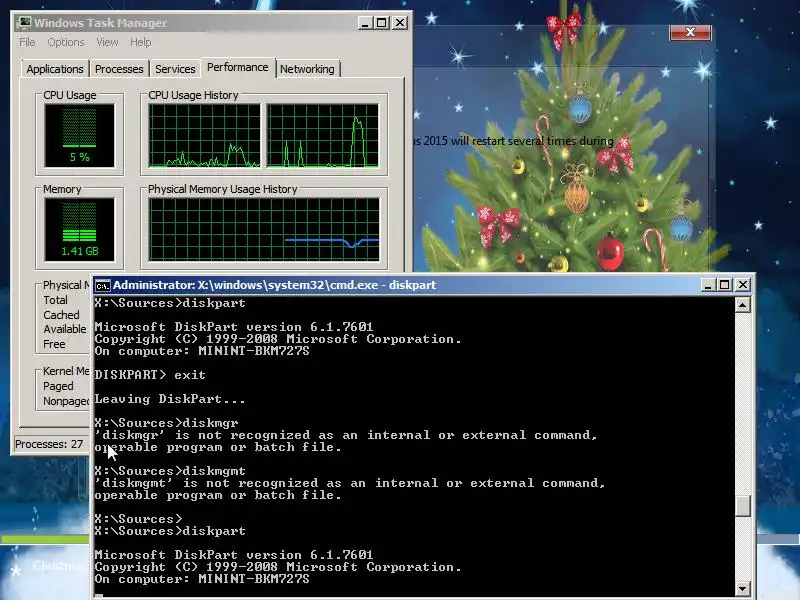This screenshot has height=600, width=800.
Task: Click the Physical Memory Usage History graph
Action: (264, 230)
